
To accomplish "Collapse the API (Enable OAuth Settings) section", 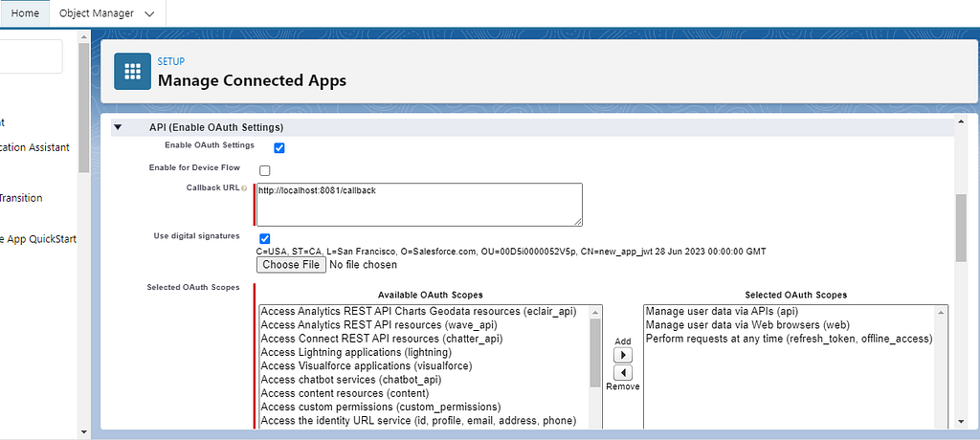I will click(x=118, y=127).
